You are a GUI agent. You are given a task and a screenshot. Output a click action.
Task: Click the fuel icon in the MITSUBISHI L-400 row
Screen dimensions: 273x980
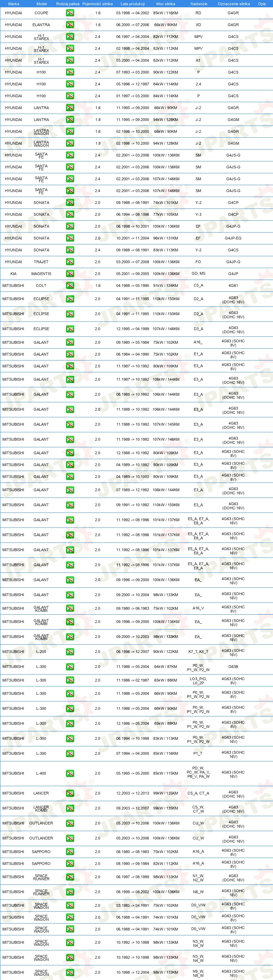click(70, 773)
